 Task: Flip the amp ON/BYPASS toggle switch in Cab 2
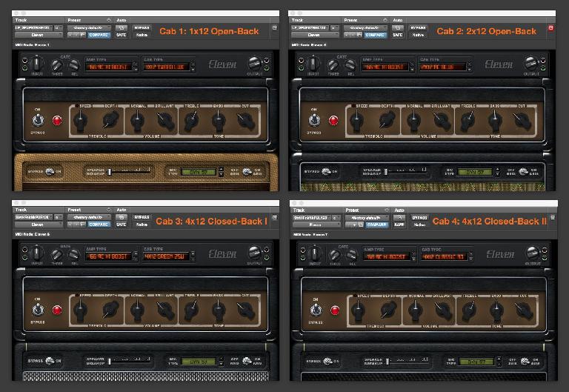(314, 120)
